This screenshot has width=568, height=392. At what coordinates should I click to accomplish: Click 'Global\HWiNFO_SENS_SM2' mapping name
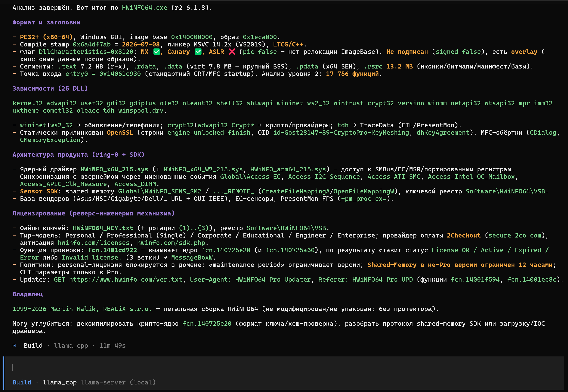[x=160, y=191]
